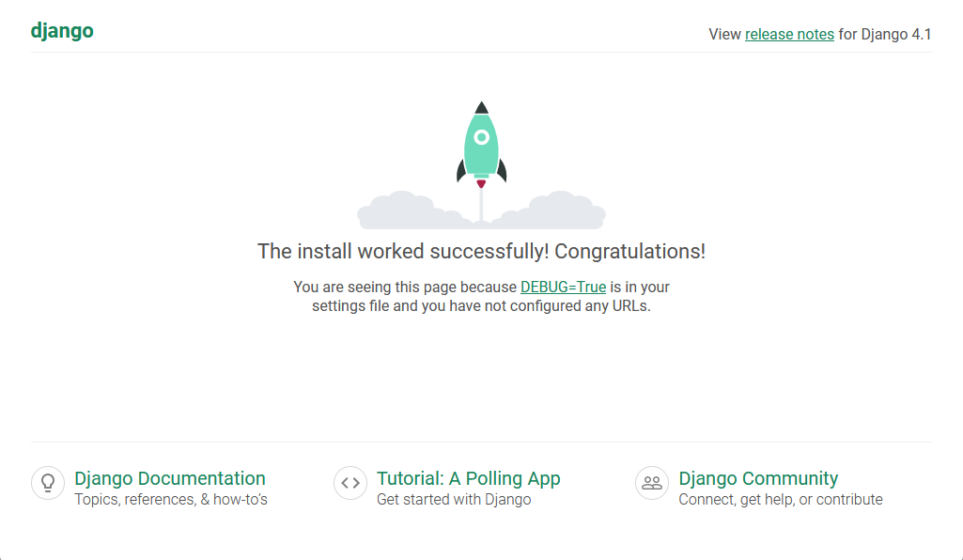Image resolution: width=963 pixels, height=560 pixels.
Task: Click the red flame under the rocket
Action: 481,184
